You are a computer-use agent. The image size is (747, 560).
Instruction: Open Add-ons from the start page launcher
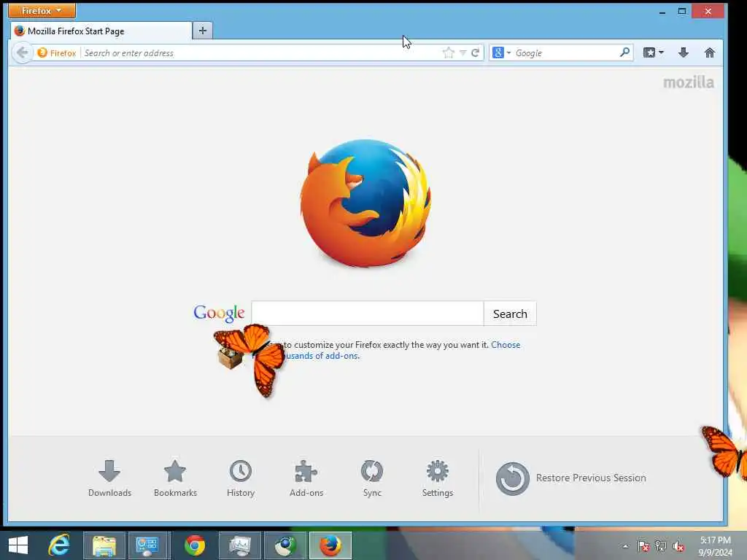tap(306, 478)
